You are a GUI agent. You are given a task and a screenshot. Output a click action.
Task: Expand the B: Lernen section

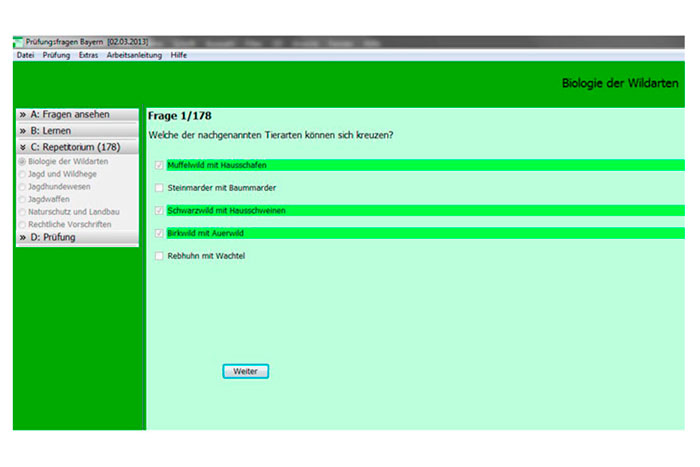[77, 131]
